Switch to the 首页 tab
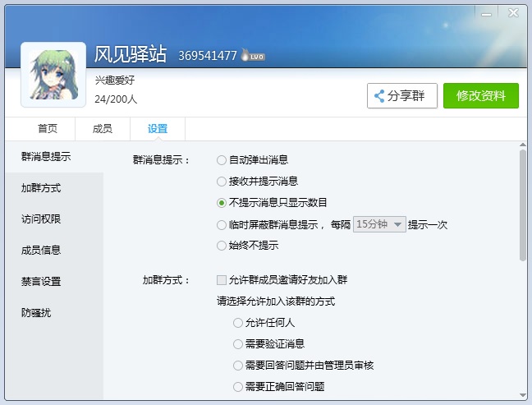The width and height of the screenshot is (532, 405). [47, 129]
